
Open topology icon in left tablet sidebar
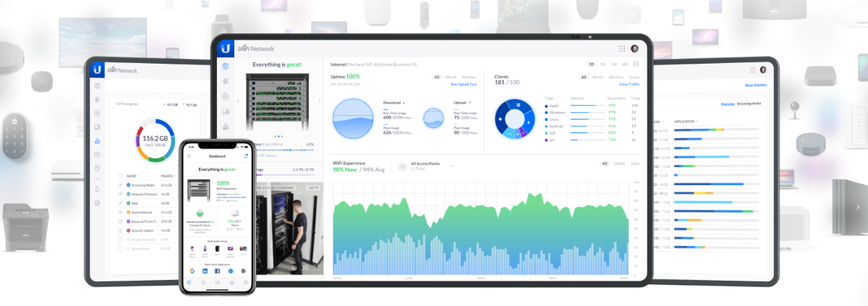97,99
